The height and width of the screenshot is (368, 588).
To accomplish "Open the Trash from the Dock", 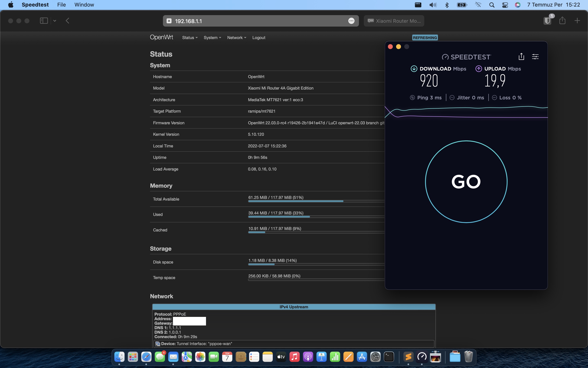I will tap(468, 357).
